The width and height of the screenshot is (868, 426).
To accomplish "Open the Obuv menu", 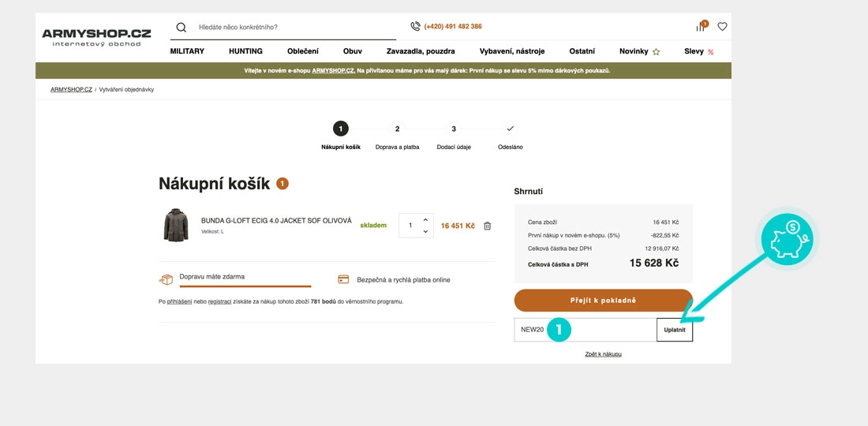I will 353,51.
